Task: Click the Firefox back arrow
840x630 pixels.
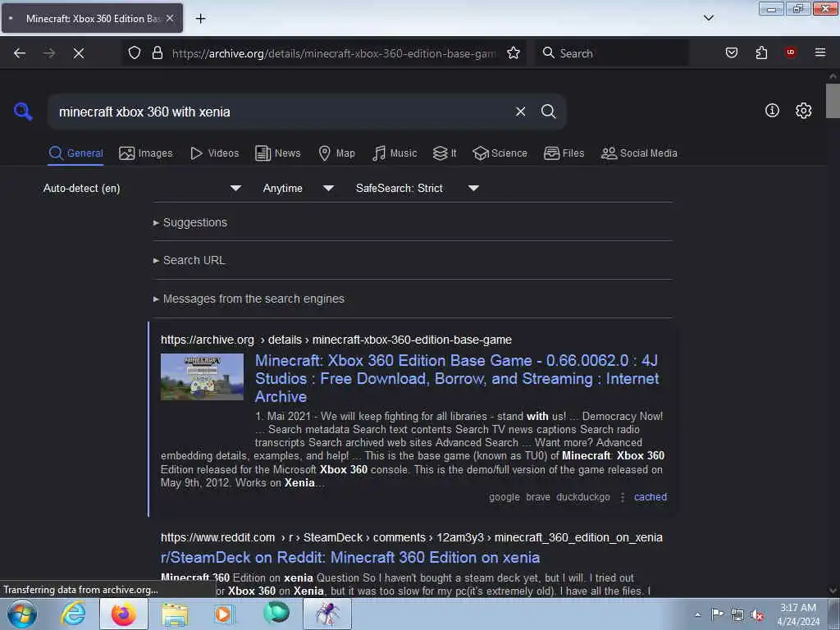Action: click(x=20, y=53)
